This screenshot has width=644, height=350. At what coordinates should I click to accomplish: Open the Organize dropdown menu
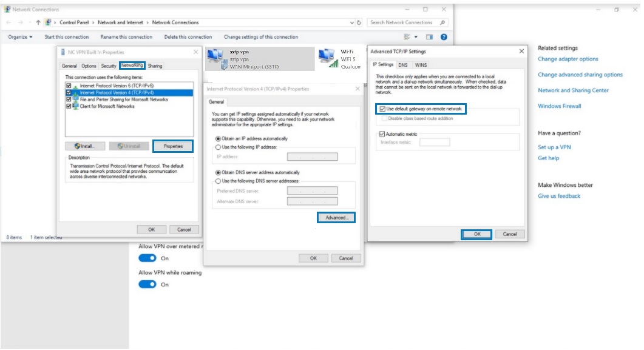(20, 37)
